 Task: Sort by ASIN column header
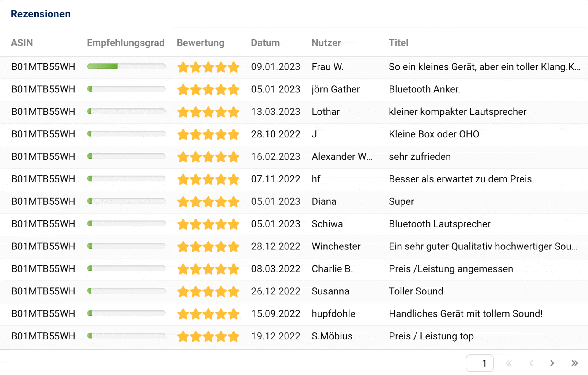pos(22,43)
